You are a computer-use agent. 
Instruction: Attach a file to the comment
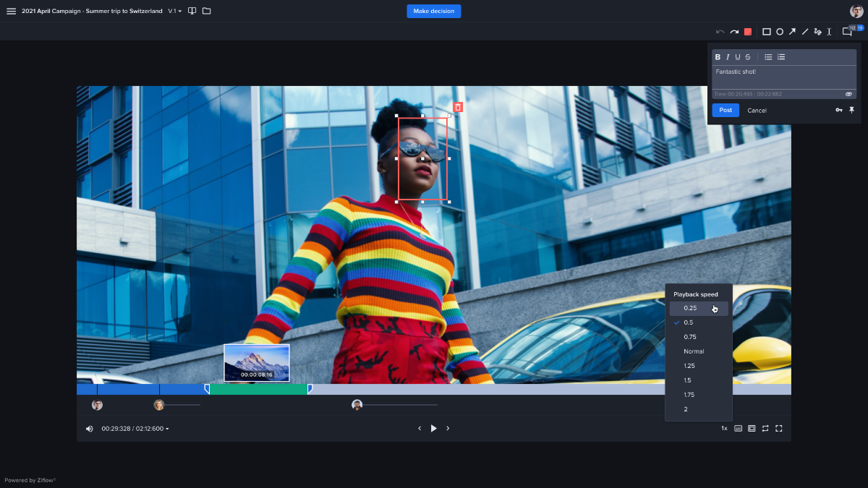coord(849,94)
